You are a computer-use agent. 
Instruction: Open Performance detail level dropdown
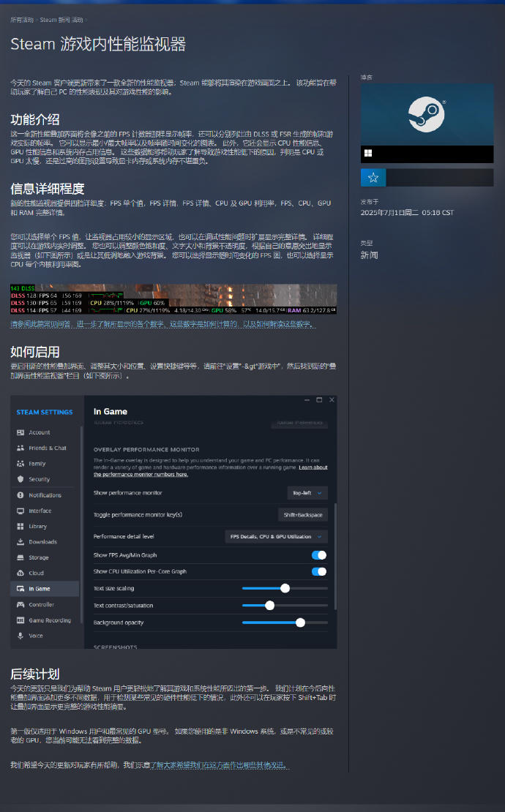coord(276,536)
